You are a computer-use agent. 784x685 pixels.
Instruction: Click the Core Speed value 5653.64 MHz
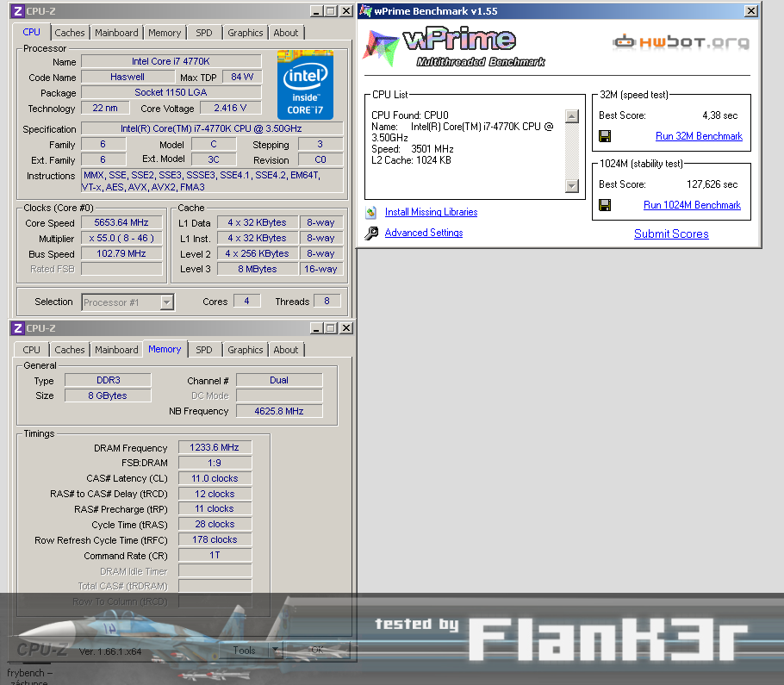click(x=121, y=222)
